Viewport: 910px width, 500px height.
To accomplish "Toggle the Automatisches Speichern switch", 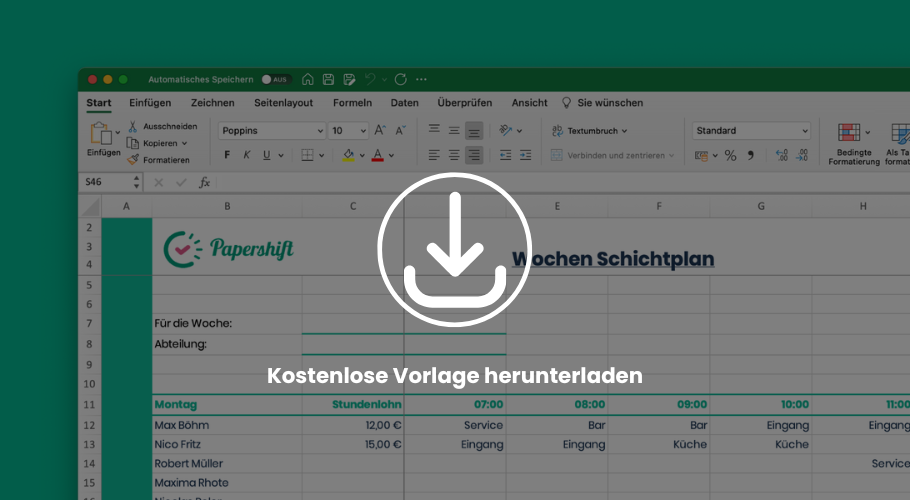I will 275,79.
